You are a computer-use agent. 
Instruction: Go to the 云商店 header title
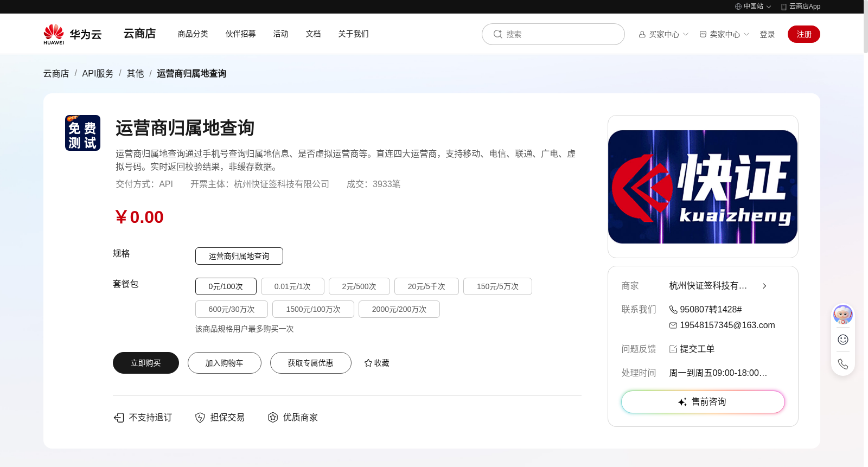[x=139, y=34]
